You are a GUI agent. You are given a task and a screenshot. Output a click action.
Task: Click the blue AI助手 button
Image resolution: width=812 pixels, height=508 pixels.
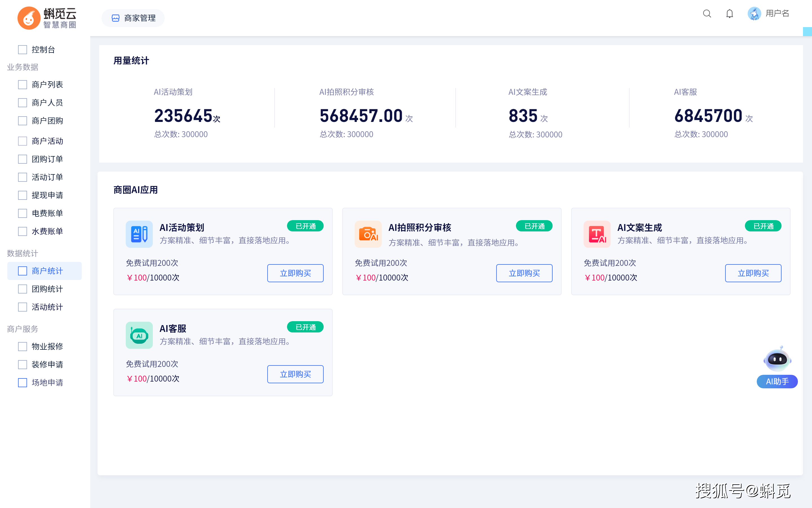tap(777, 382)
